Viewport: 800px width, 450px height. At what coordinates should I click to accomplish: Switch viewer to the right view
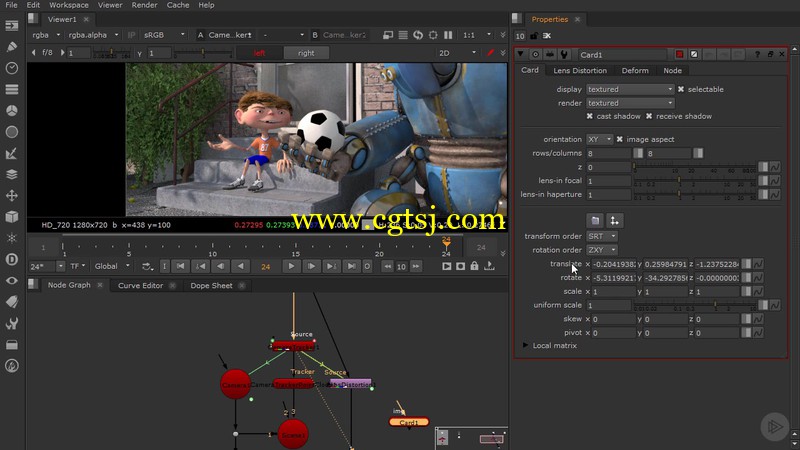(306, 53)
